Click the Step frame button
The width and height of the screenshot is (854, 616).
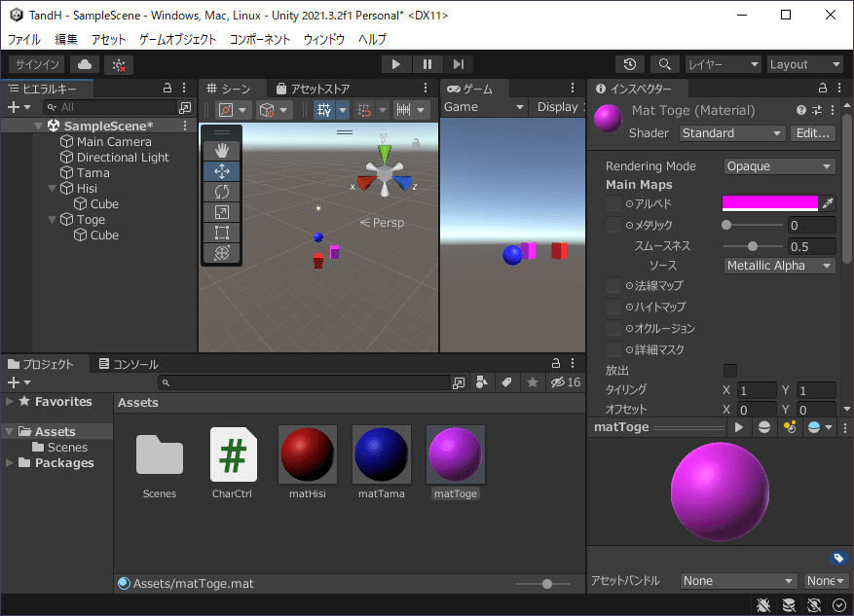point(458,65)
